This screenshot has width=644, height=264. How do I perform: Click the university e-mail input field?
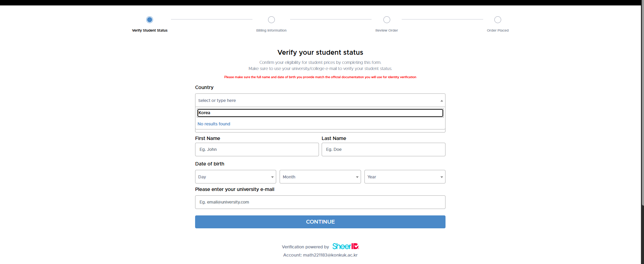click(320, 202)
